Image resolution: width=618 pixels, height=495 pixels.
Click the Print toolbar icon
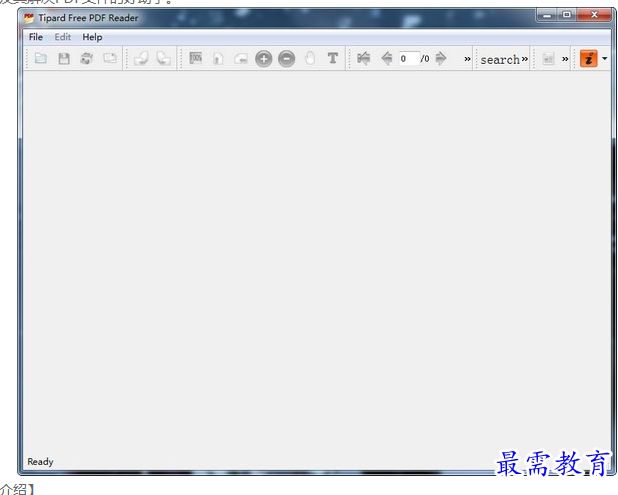[x=87, y=59]
